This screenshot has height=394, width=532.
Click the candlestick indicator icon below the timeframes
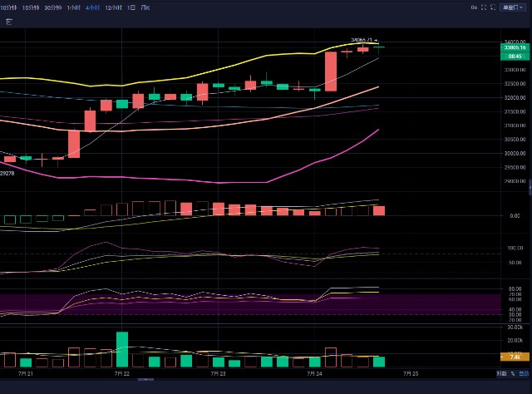[9, 22]
